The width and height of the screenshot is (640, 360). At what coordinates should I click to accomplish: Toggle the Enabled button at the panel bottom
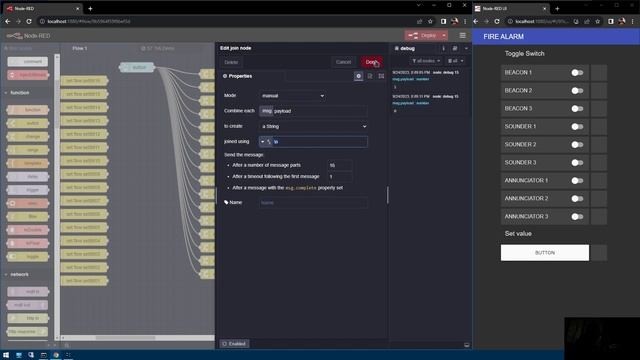(x=234, y=344)
